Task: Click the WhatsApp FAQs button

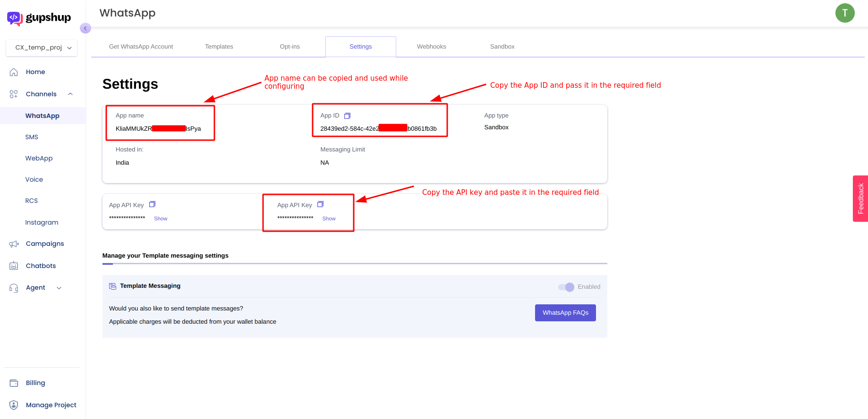Action: coord(565,313)
